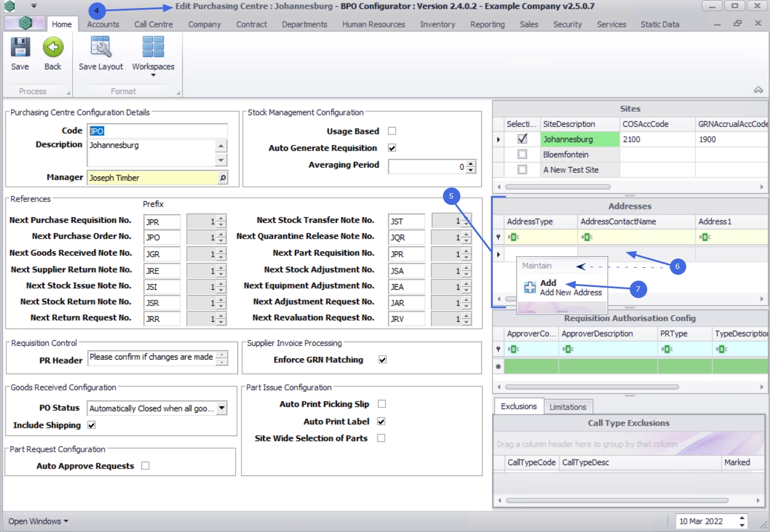Image resolution: width=770 pixels, height=532 pixels.
Task: Switch to the Limitations tab
Action: click(x=567, y=407)
